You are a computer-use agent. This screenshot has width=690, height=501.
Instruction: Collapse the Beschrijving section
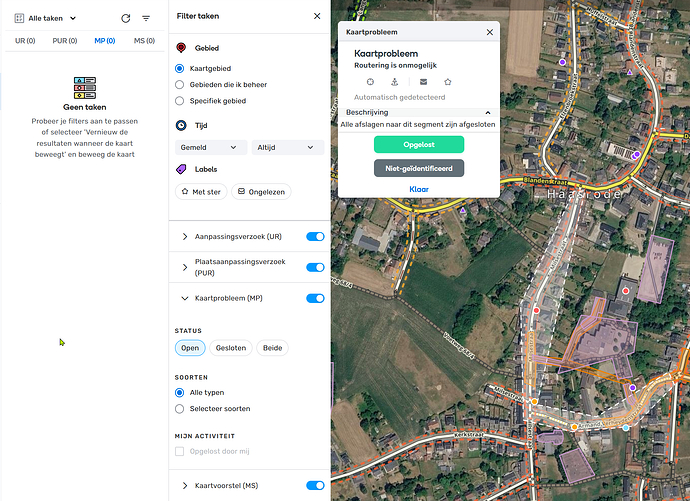[x=488, y=113]
